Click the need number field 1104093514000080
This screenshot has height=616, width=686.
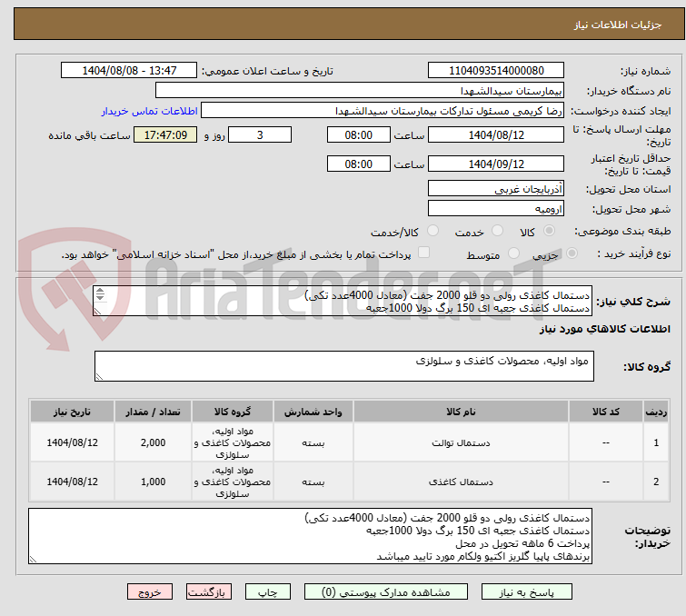496,71
